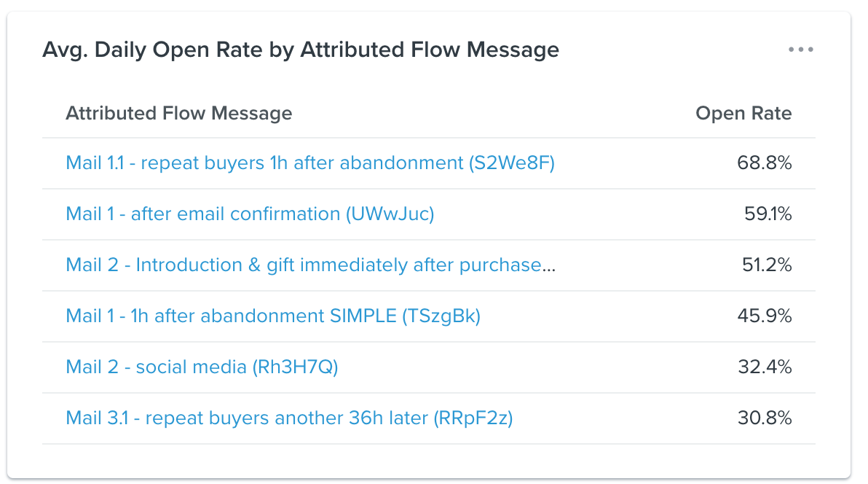Open Mail 3.1 repeat buyers 36h later
This screenshot has height=484, width=868.
pyautogui.click(x=289, y=418)
